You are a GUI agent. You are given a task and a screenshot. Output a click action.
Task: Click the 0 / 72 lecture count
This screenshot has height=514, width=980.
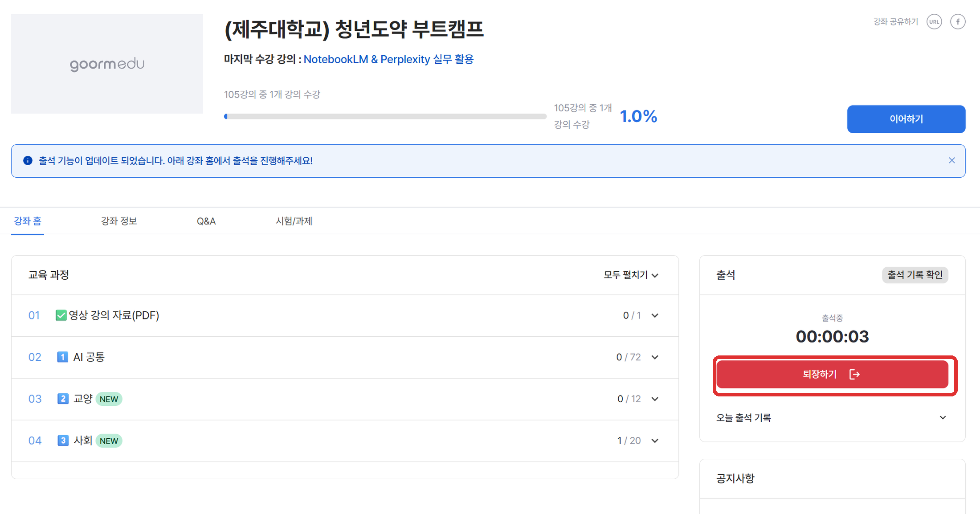(x=629, y=357)
